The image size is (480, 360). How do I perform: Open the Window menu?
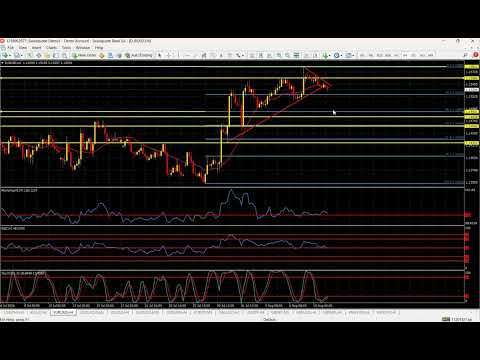83,48
